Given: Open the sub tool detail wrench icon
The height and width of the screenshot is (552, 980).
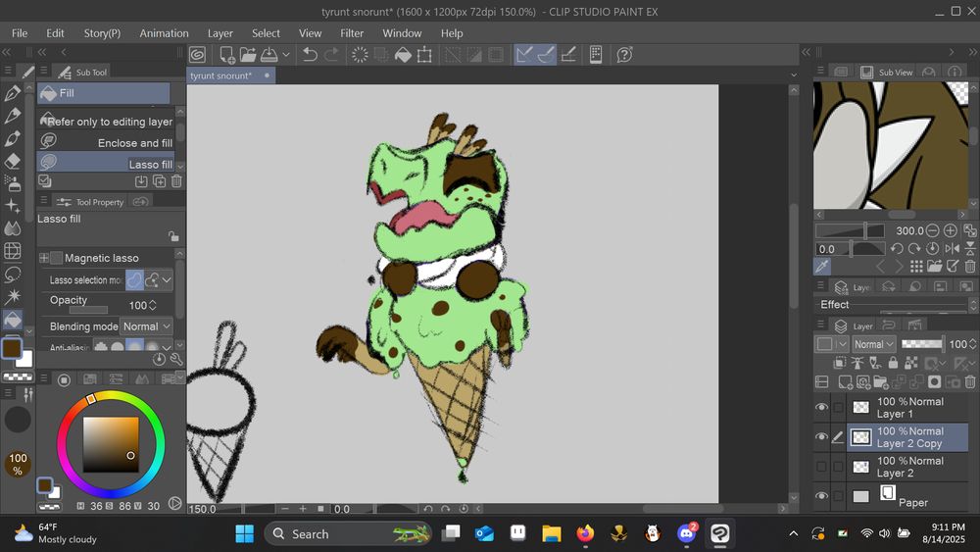Looking at the screenshot, I should point(176,359).
